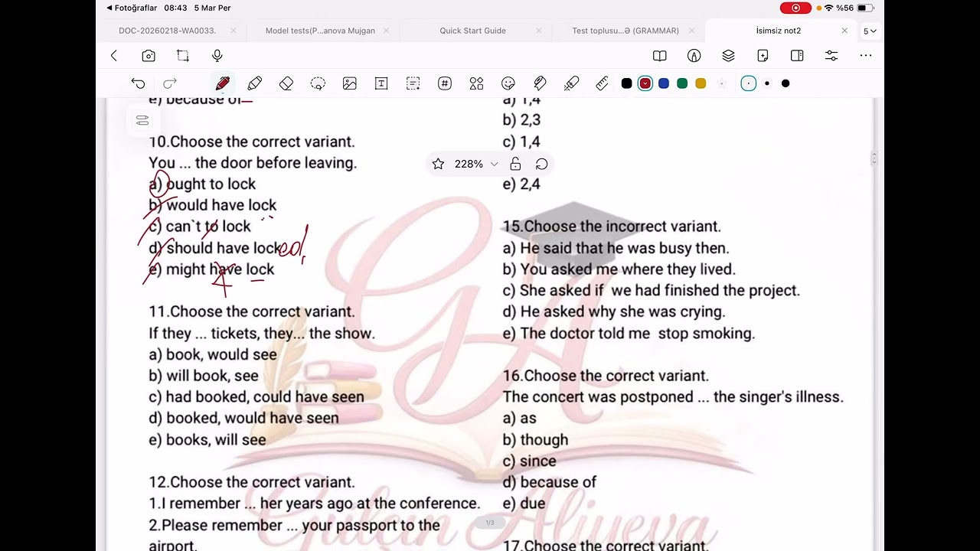Open the more options ellipsis menu

point(866,56)
